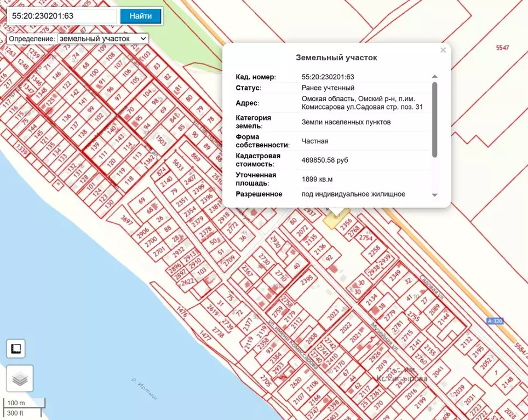Click the popup scrollbar up arrow

435,77
